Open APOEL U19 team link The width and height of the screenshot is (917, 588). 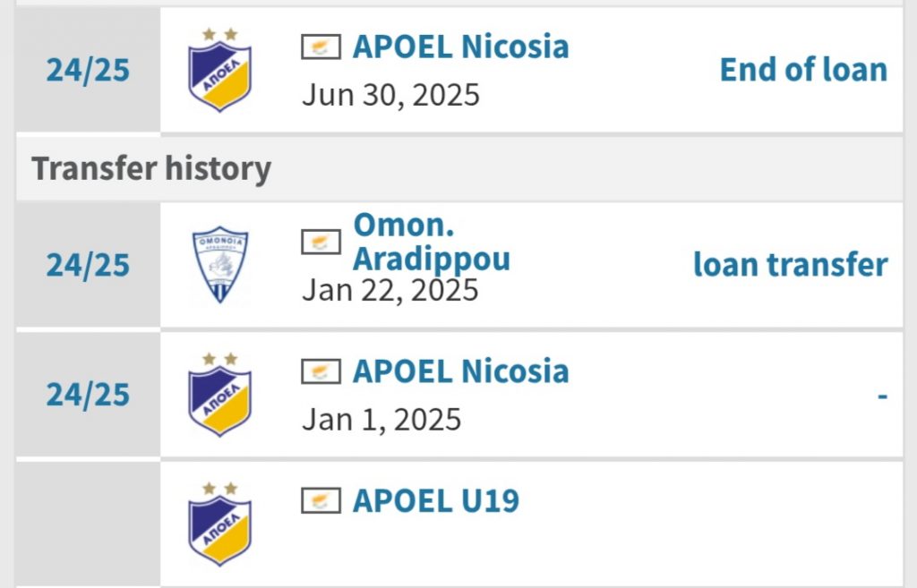coord(436,501)
